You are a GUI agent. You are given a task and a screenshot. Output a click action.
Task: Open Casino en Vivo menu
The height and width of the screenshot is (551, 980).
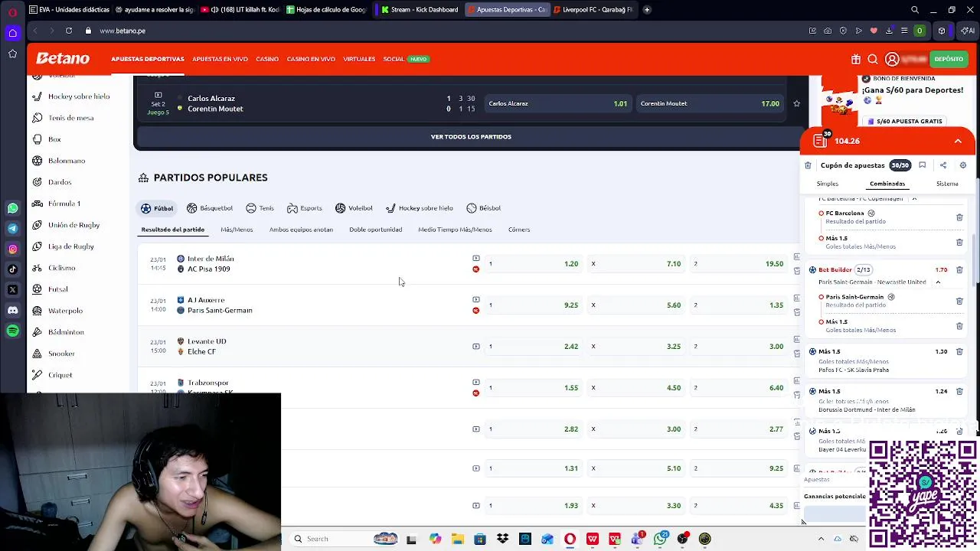pyautogui.click(x=311, y=59)
